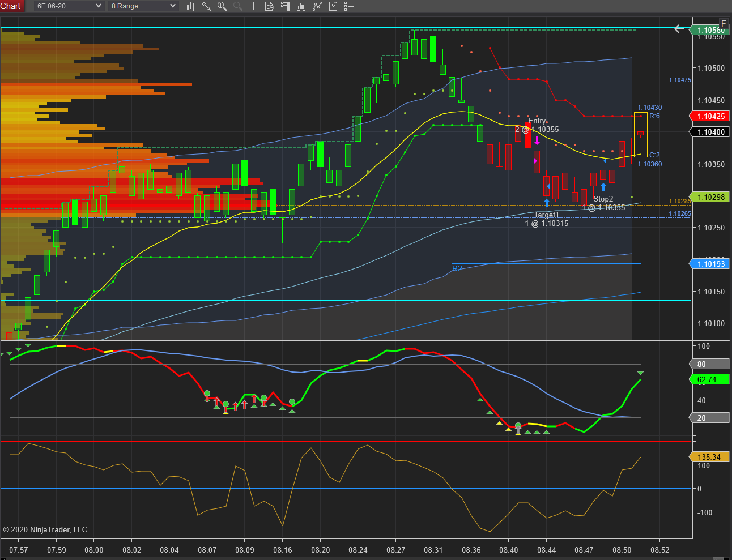Open the 6E 06-20 instrument dropdown

(69, 6)
